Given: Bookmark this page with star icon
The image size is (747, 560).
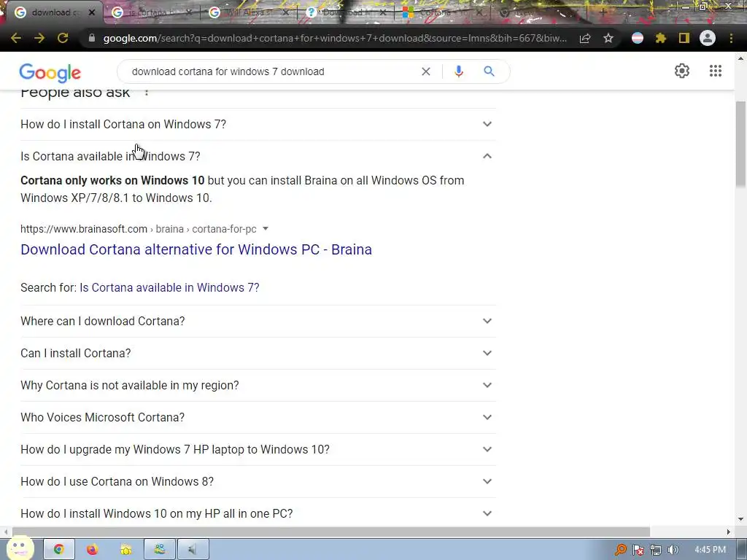Looking at the screenshot, I should (608, 38).
